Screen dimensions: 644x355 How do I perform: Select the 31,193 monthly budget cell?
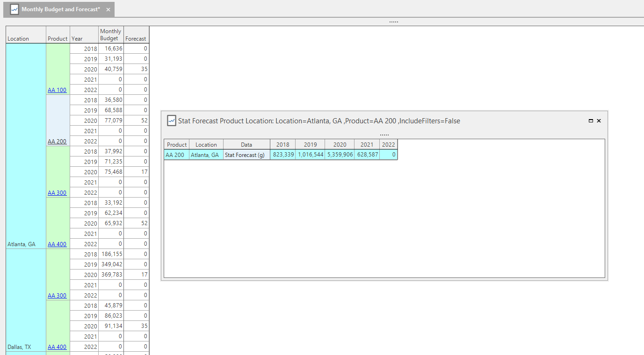coord(111,59)
